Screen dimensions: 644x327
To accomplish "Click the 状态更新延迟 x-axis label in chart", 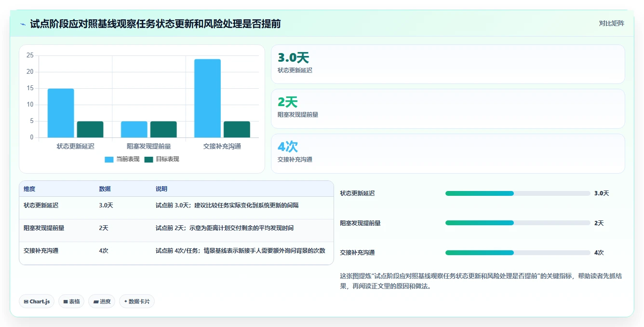I will [75, 146].
